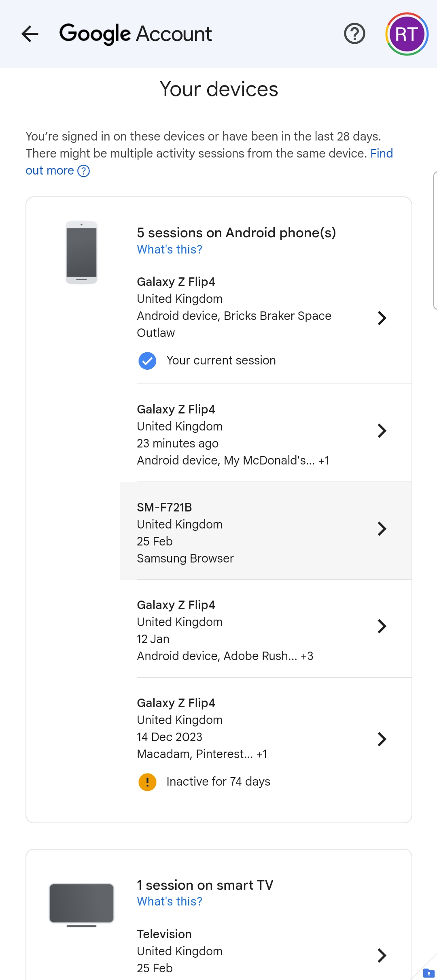Viewport: 437px width, 980px height.
Task: Expand the inactive session from 14 Dec 2023
Action: click(382, 739)
